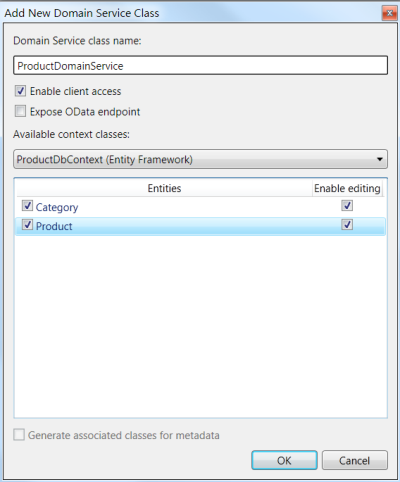Enable the Expose OData endpoint checkbox
The height and width of the screenshot is (482, 400).
(x=20, y=111)
